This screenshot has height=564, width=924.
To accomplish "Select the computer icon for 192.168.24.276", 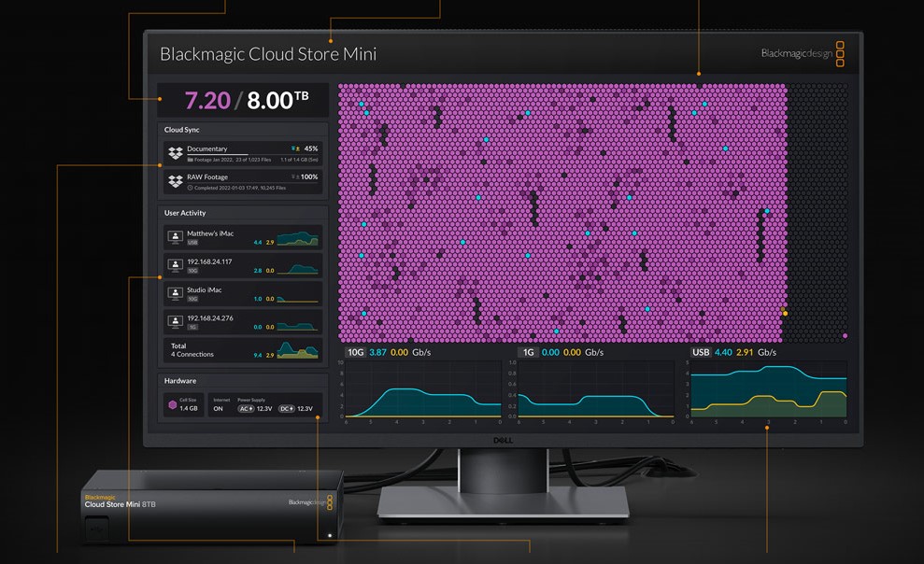I will [x=175, y=321].
